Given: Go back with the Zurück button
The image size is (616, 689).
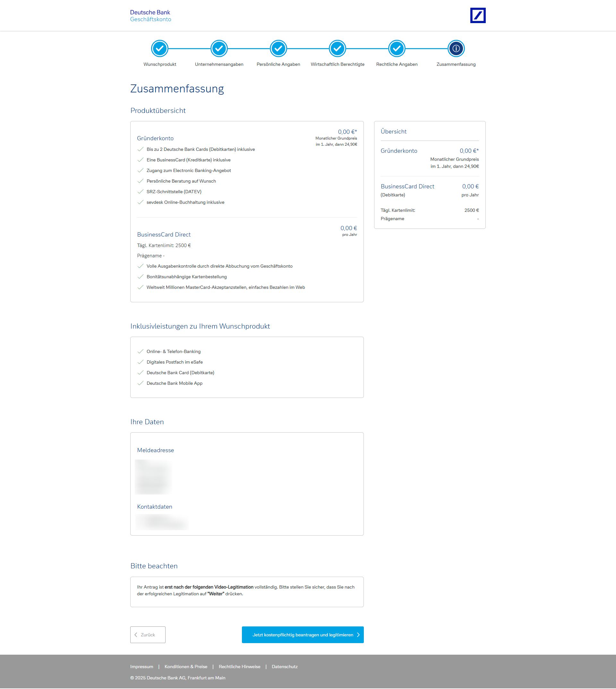Looking at the screenshot, I should pos(148,635).
